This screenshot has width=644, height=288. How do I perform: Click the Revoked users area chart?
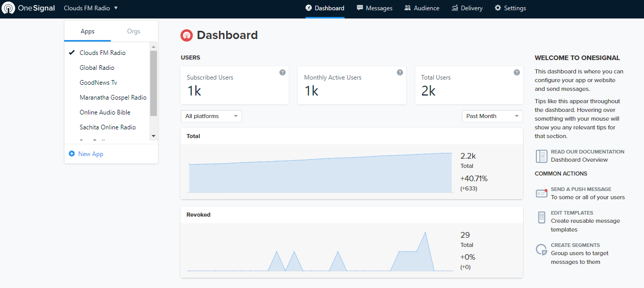[x=320, y=251]
